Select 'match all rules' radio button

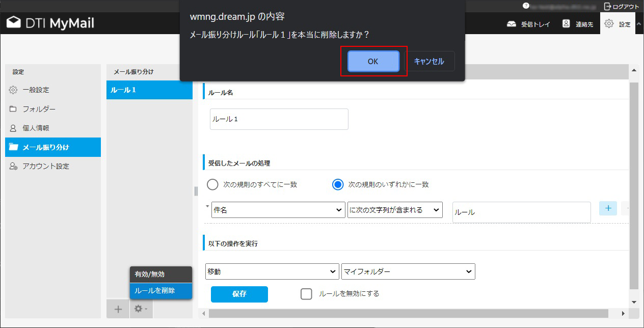pyautogui.click(x=212, y=184)
